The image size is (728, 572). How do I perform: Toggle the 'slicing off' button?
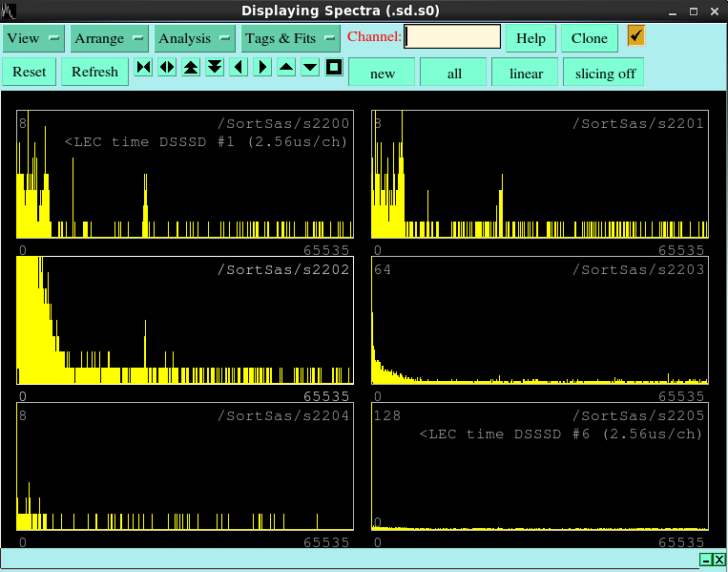[x=605, y=73]
